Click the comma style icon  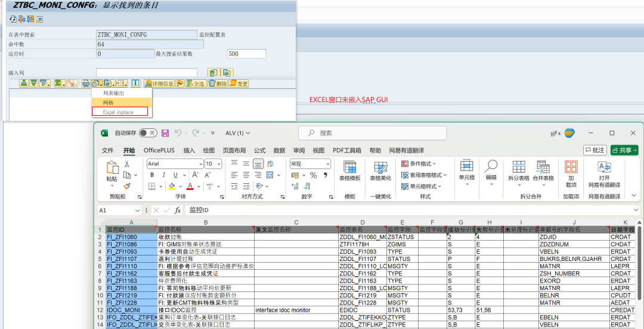[x=326, y=175]
